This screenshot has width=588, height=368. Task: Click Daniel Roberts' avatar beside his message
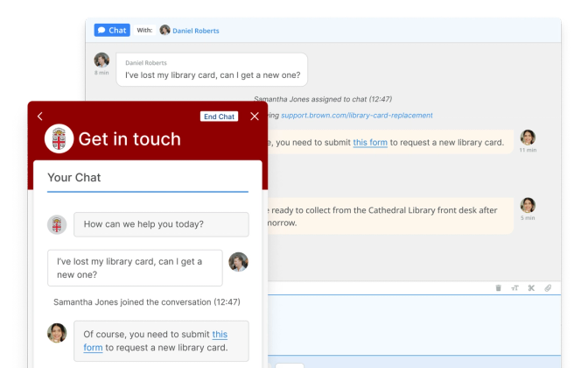pyautogui.click(x=102, y=61)
